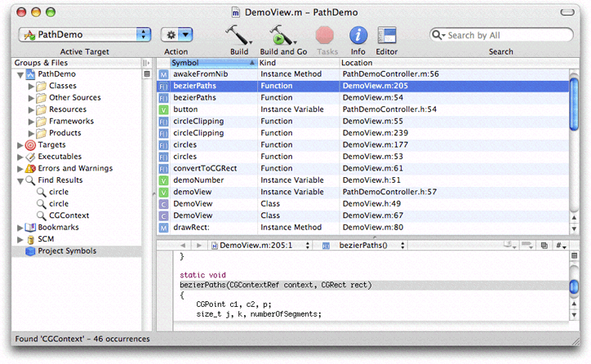Screen dimensions: 591x364
Task: Open the Active Target PathDemo dropdown
Action: click(85, 34)
